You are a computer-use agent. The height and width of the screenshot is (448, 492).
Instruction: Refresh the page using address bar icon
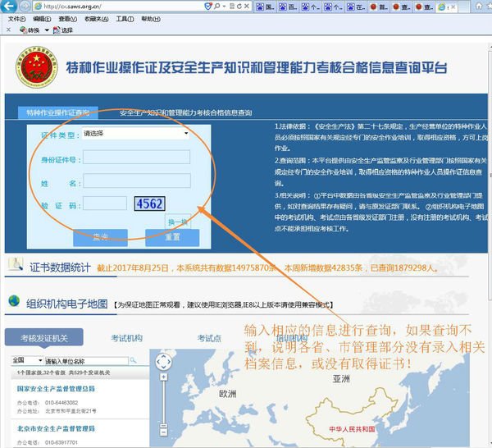click(x=239, y=6)
